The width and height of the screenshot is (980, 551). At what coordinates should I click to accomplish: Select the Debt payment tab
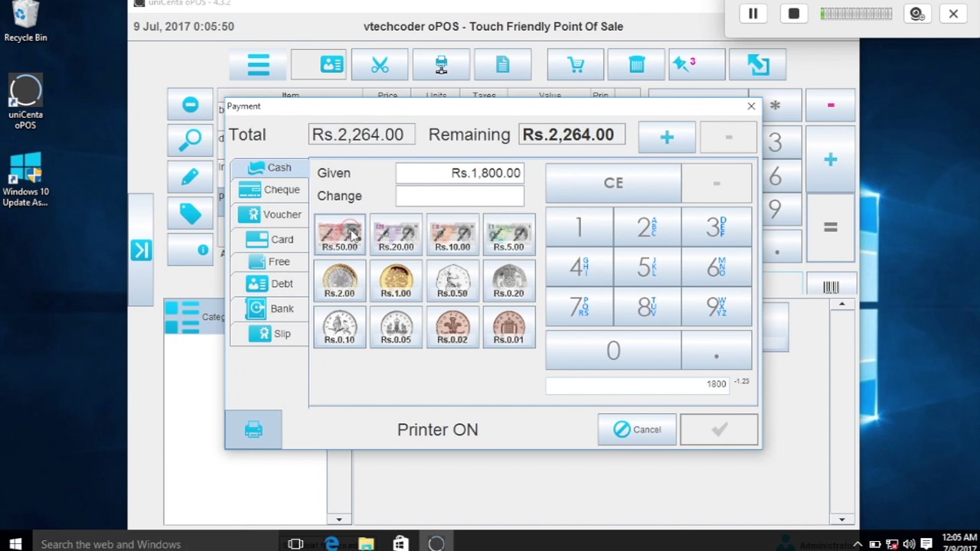click(x=269, y=284)
